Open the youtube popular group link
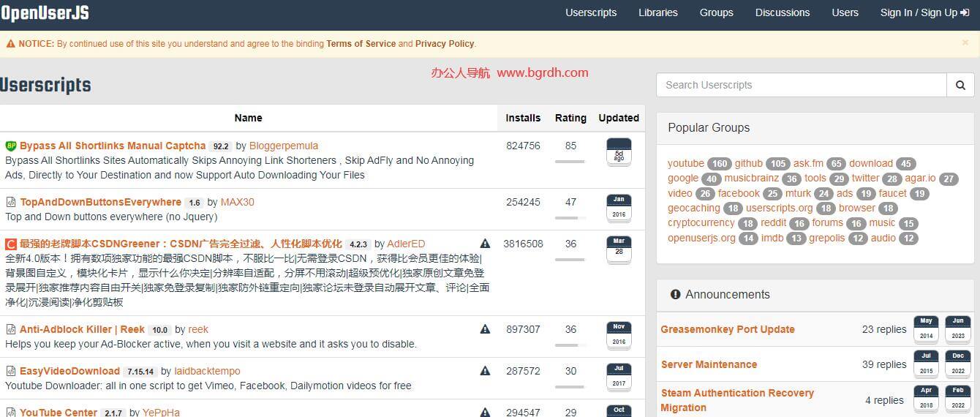 (685, 163)
